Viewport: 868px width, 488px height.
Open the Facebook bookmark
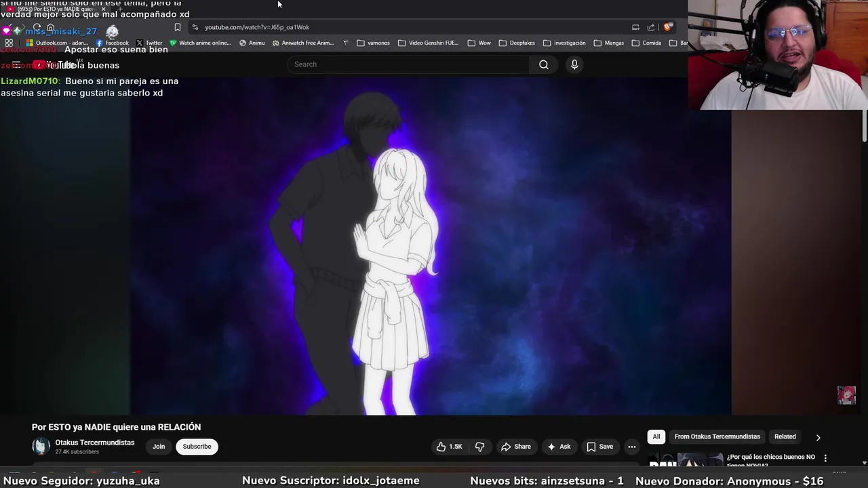coord(113,43)
